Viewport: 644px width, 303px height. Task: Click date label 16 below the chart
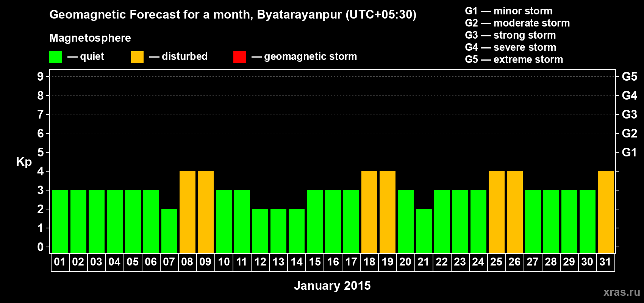point(333,262)
